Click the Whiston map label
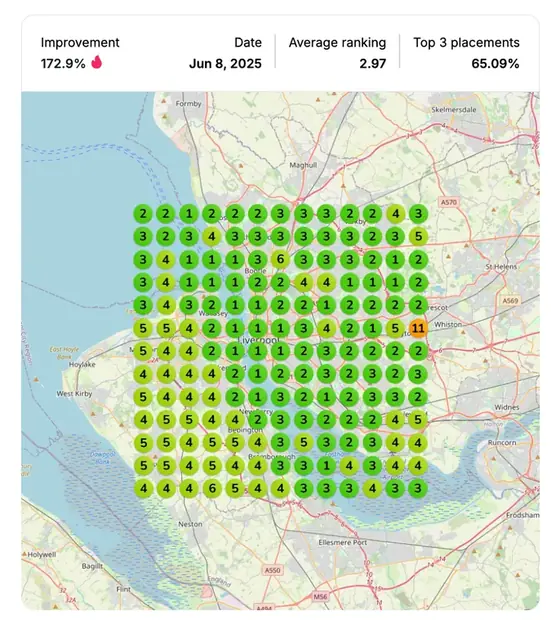The width and height of the screenshot is (551, 620). [448, 324]
